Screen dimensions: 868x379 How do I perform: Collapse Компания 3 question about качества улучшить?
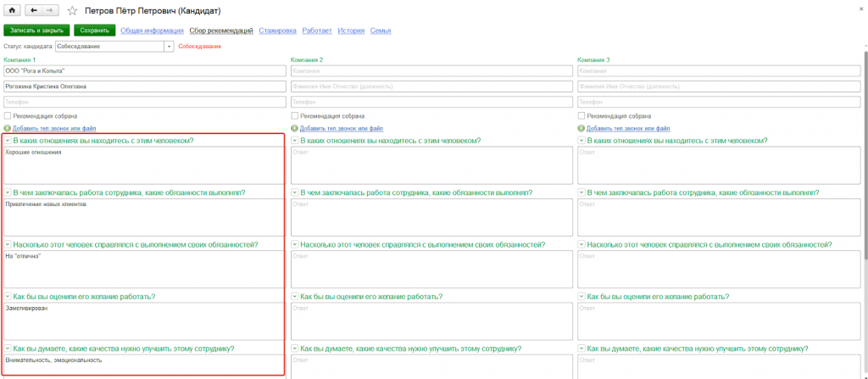point(581,348)
